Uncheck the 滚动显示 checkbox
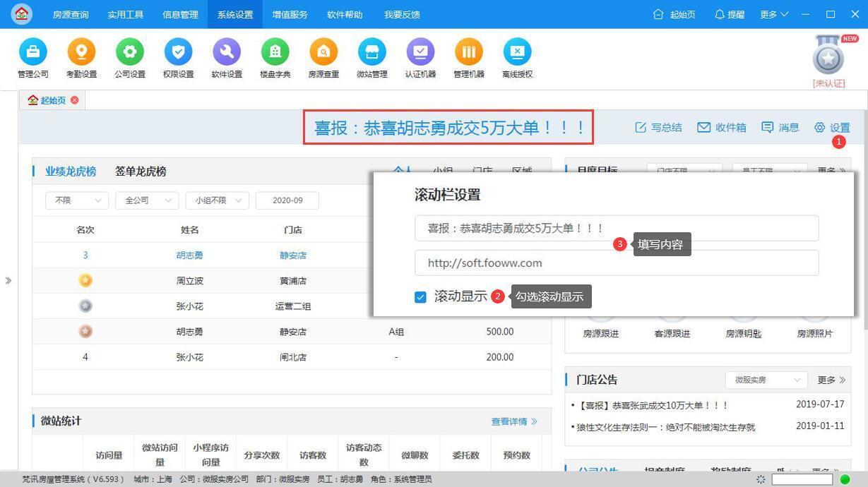The height and width of the screenshot is (487, 868). point(421,296)
